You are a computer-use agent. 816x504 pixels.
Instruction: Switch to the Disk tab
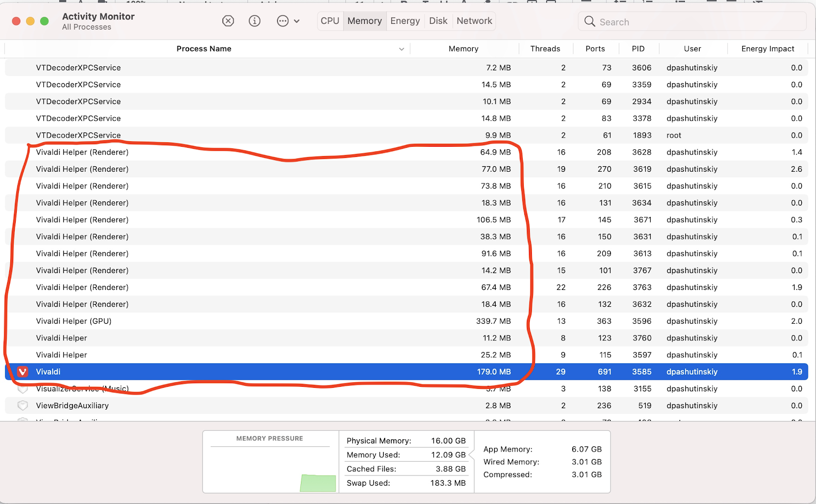pos(438,21)
